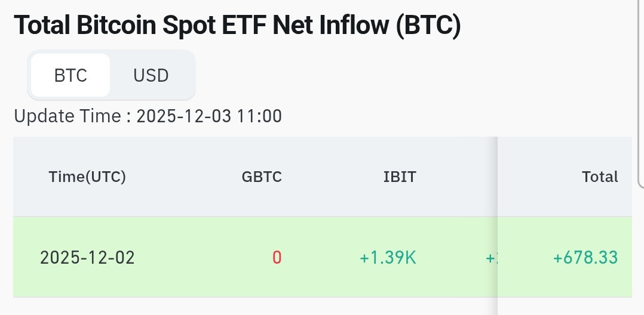This screenshot has width=644, height=315.
Task: Click the blank area below the table row
Action: (x=254, y=307)
